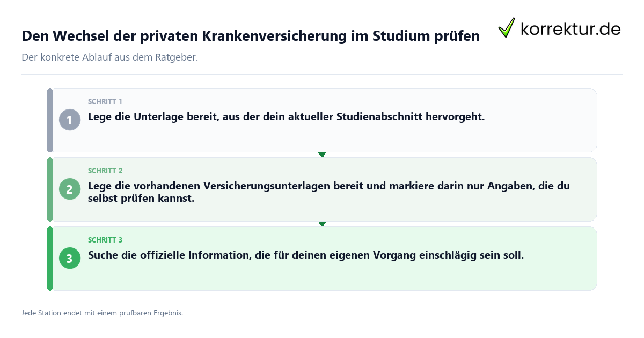Select the SCHRITT 1 label

click(105, 101)
